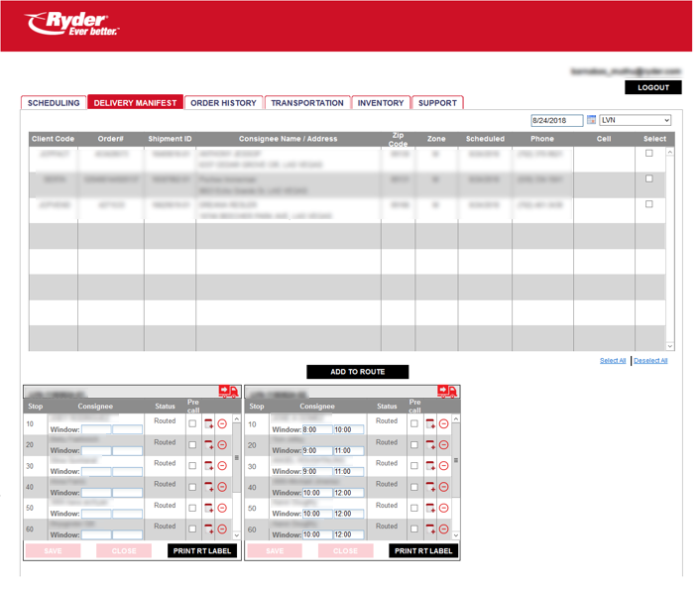Click Save in the left route panel
The height and width of the screenshot is (589, 700).
point(53,550)
